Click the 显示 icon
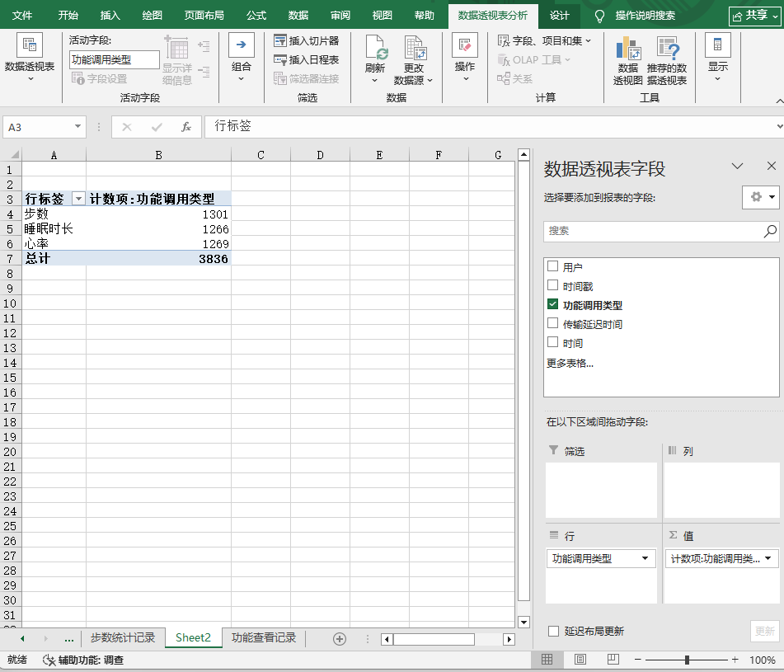784x672 pixels. click(717, 45)
